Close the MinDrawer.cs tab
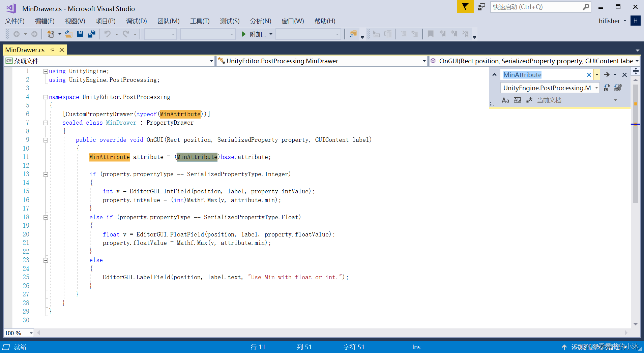The height and width of the screenshot is (353, 644). point(62,50)
